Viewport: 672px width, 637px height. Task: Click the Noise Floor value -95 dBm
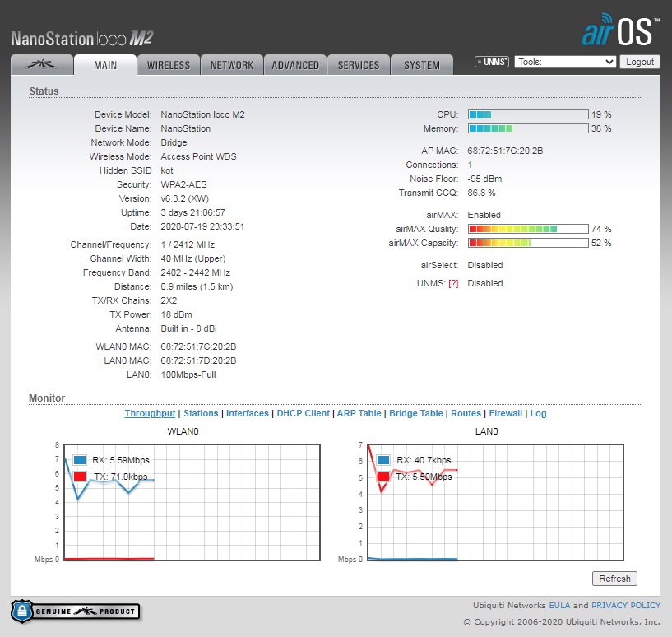point(484,179)
